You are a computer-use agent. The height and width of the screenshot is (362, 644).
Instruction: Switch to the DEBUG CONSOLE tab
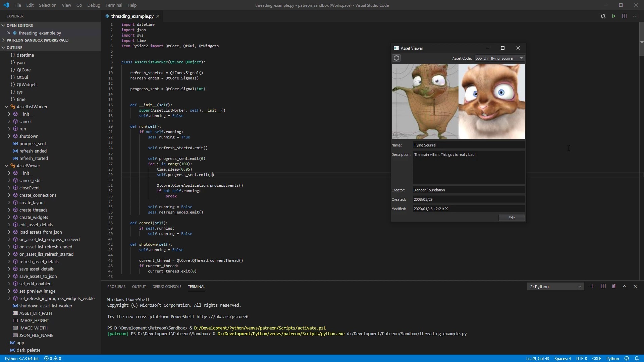167,287
